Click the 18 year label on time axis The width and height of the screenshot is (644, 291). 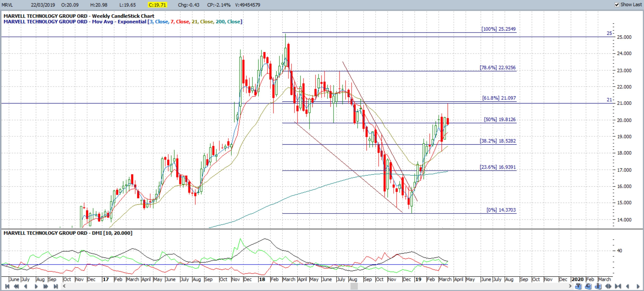[262, 279]
